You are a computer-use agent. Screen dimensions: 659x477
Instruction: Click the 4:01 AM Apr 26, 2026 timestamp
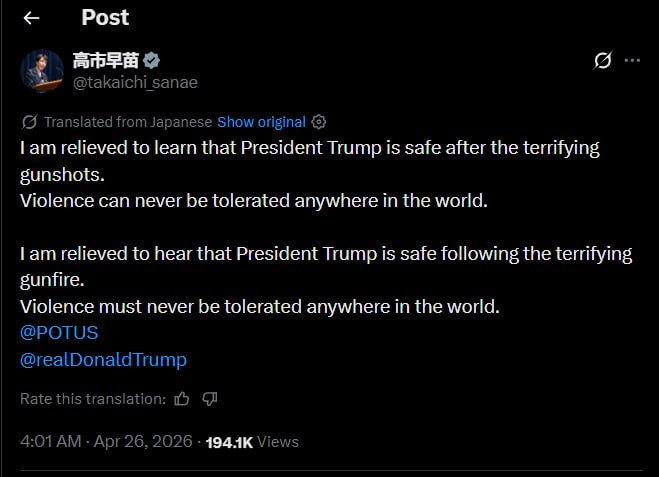pyautogui.click(x=106, y=441)
